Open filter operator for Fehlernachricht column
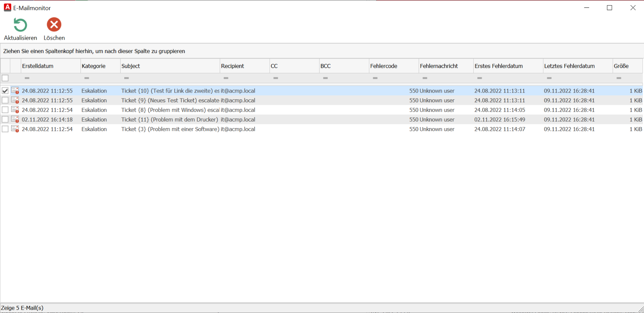Screen dimensions: 644x313 (425, 78)
